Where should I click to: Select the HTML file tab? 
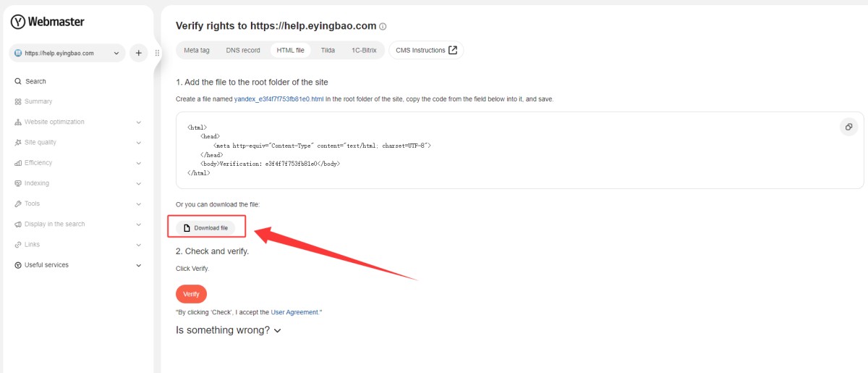click(x=291, y=50)
